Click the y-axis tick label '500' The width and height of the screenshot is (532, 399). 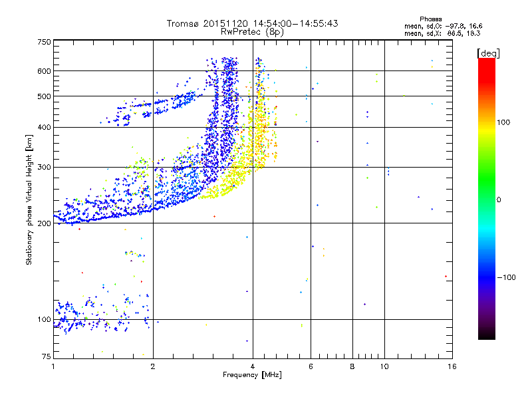click(44, 96)
